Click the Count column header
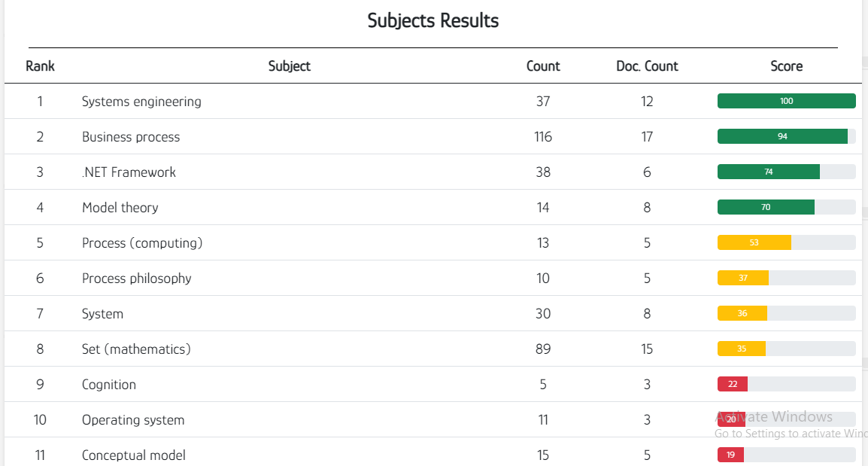868x466 pixels. click(543, 66)
